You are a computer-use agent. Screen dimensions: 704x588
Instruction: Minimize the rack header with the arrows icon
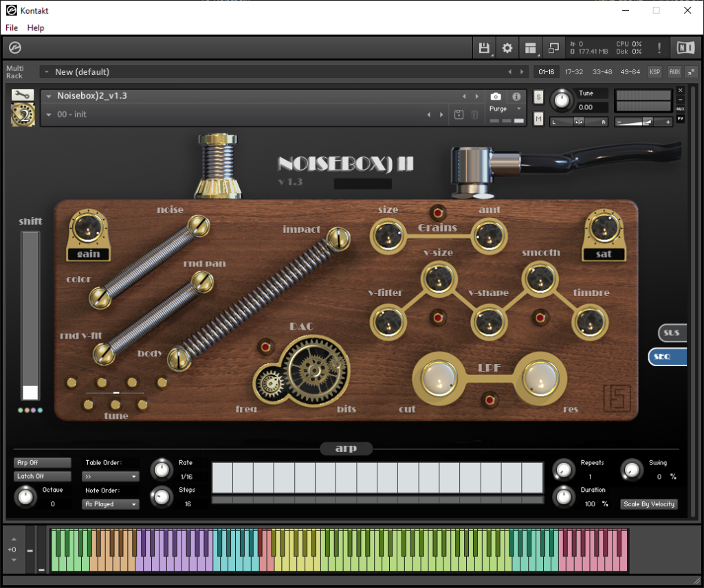pos(692,71)
